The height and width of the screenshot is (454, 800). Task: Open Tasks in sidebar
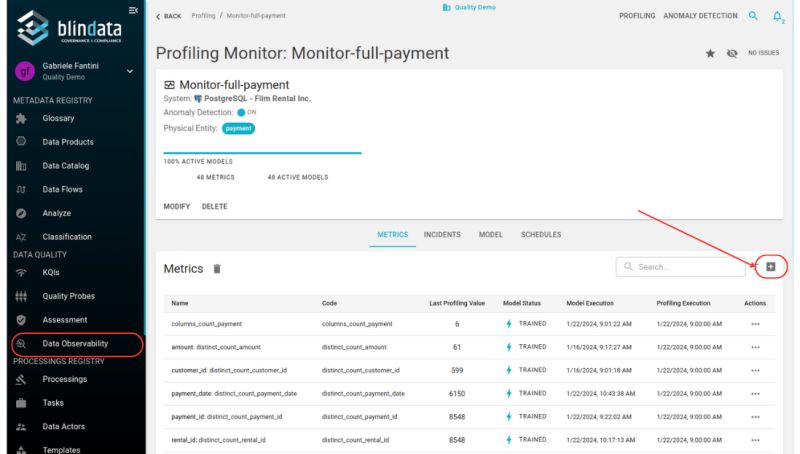[x=53, y=403]
